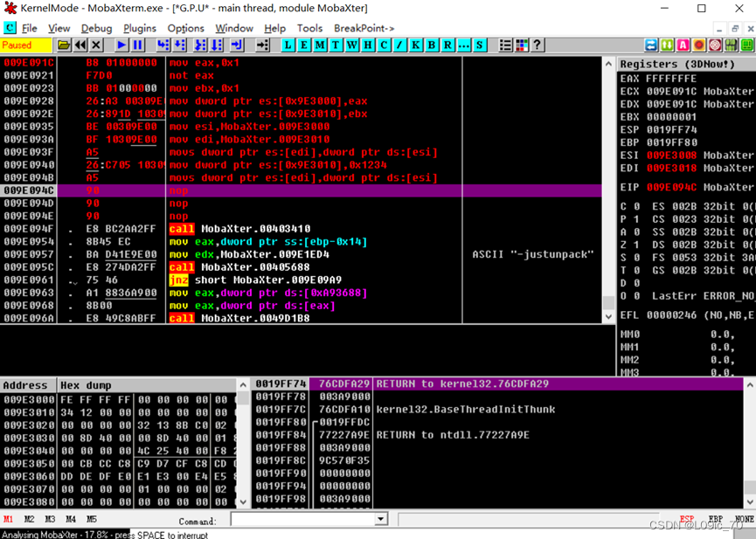Open CPU window with C button
Image resolution: width=756 pixels, height=539 pixels.
(384, 45)
